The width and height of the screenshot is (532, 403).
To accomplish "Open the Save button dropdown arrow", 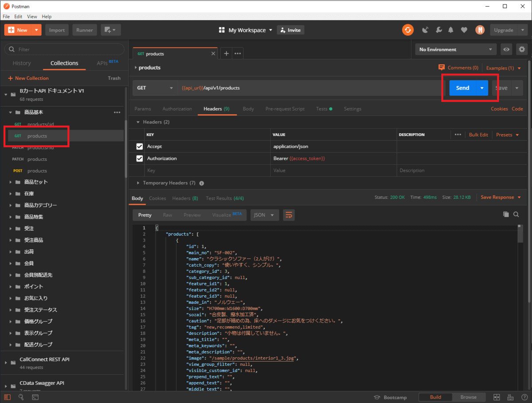I will 516,88.
